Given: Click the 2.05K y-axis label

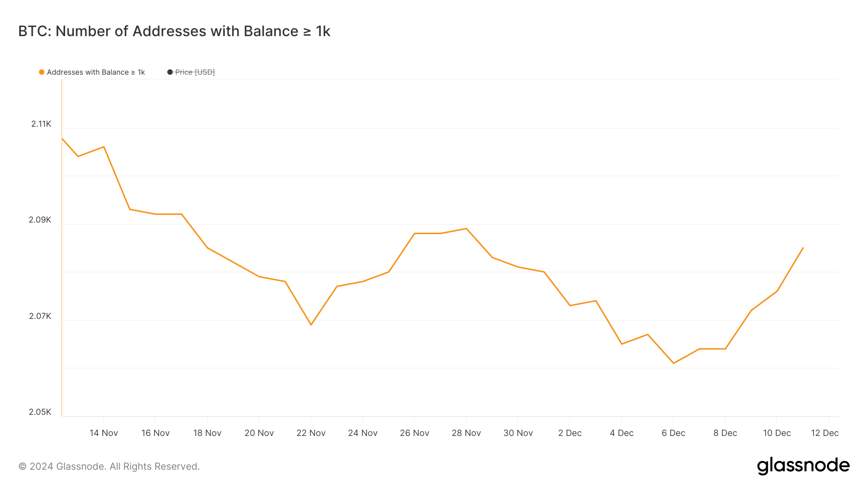Looking at the screenshot, I should click(40, 412).
